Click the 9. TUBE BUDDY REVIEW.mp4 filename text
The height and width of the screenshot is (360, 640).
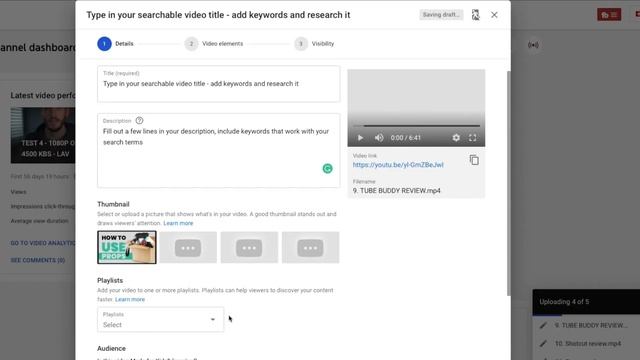tap(397, 191)
